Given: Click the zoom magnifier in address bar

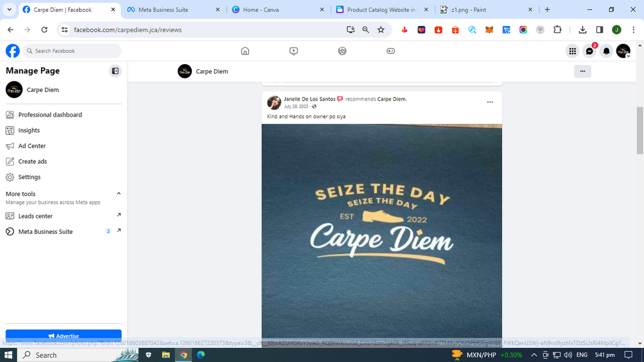Looking at the screenshot, I should coord(365,29).
